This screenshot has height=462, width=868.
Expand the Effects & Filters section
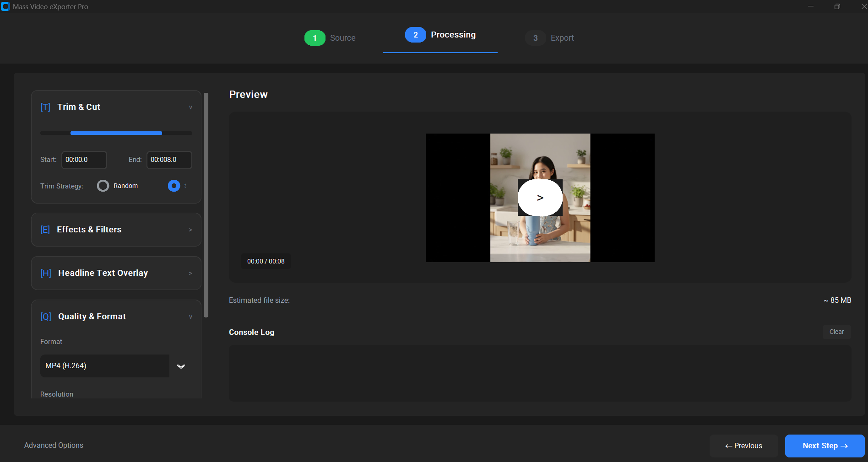190,230
